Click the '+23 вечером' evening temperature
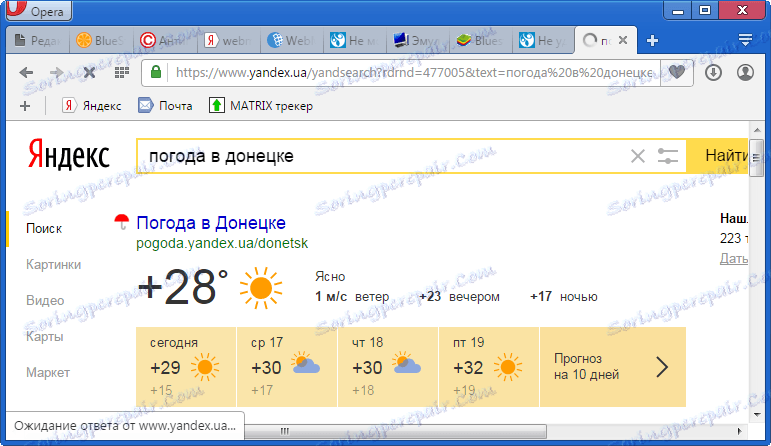Viewport: 771px width, 446px height. coord(459,297)
